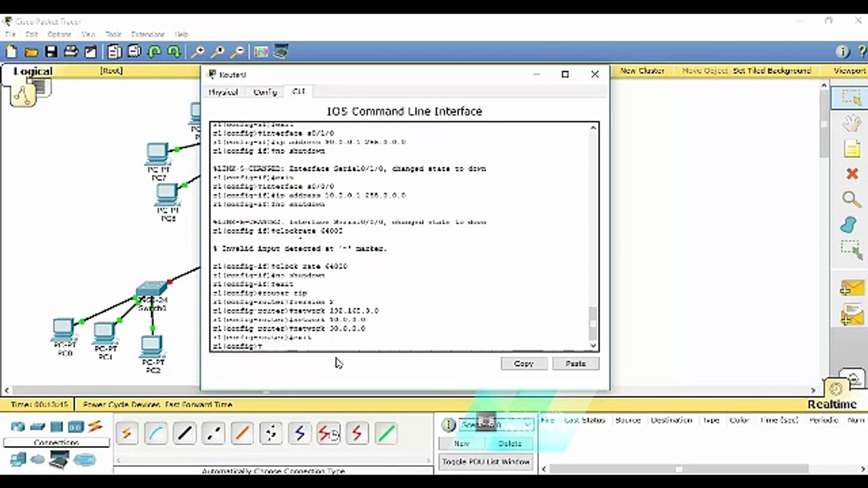Click the New file icon

pos(12,52)
